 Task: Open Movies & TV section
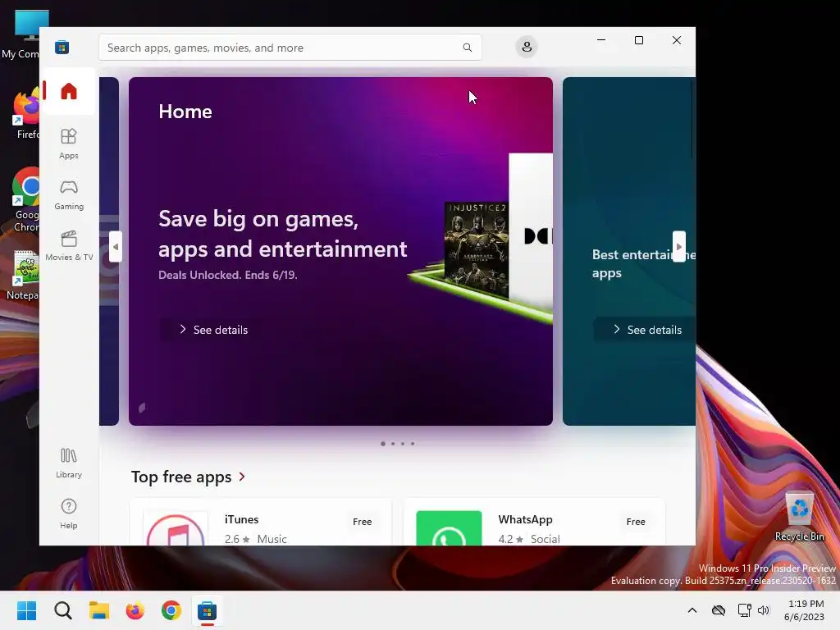point(69,245)
